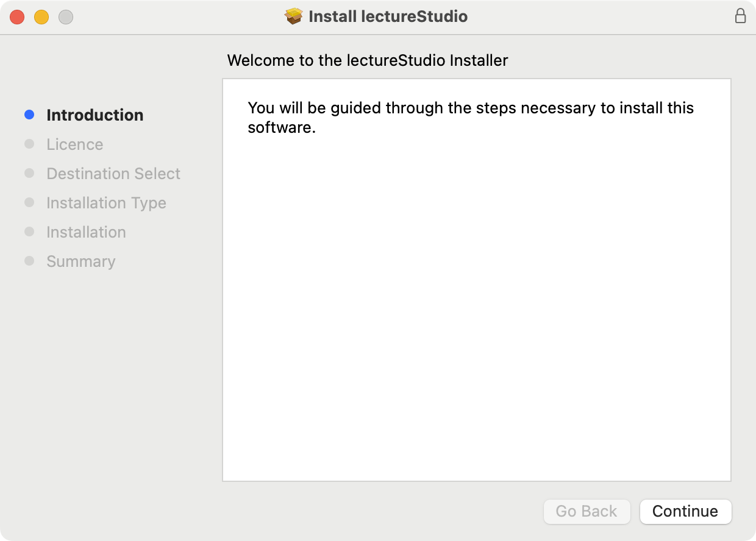Select the Introduction step
The image size is (756, 541).
[x=95, y=115]
